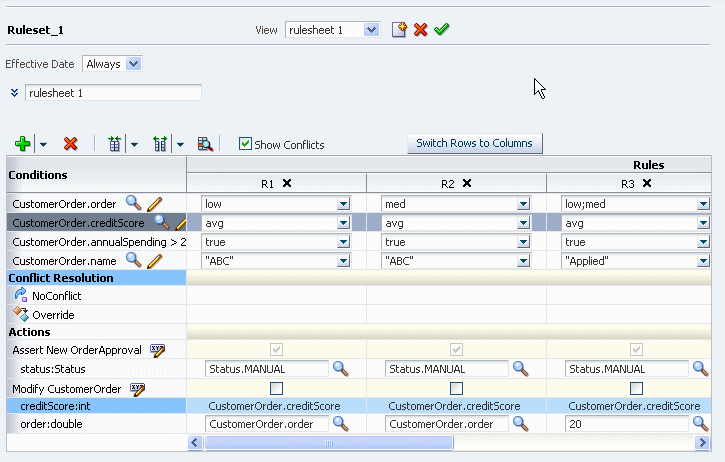The height and width of the screenshot is (462, 725).
Task: Click R1 CustomerOrder.creditScore action cell
Action: click(274, 406)
